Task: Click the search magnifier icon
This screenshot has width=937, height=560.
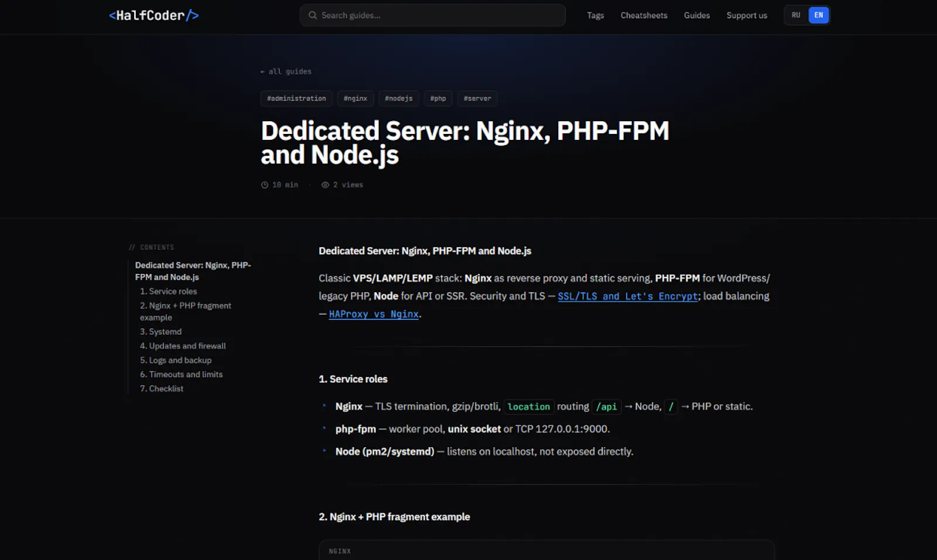Action: tap(313, 15)
